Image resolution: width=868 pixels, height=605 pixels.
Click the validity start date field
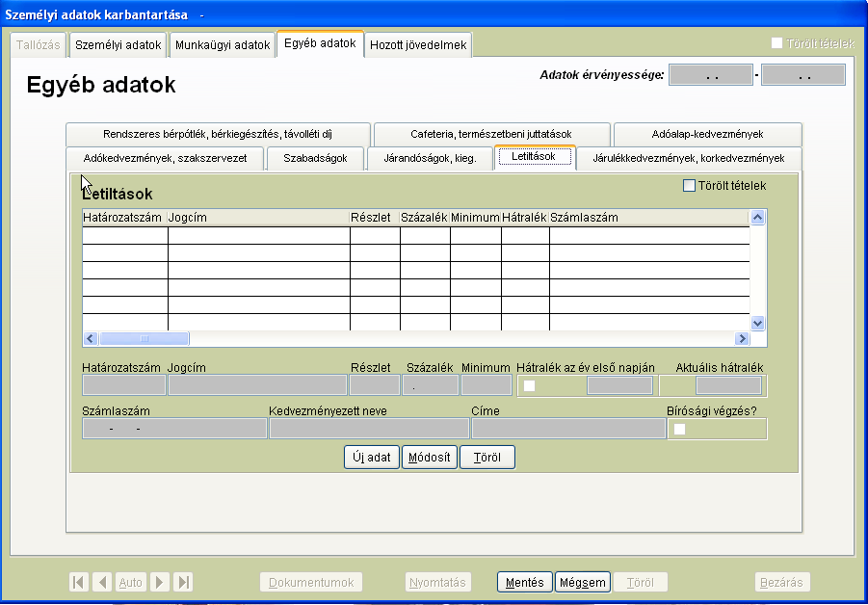point(711,75)
